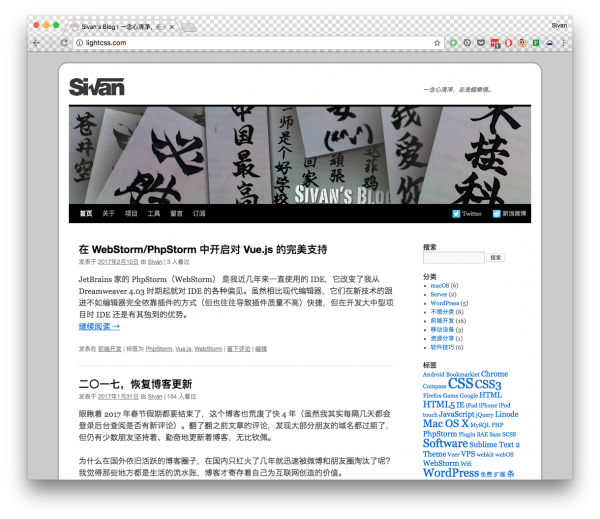Open the 关于 navigation menu item

tap(108, 214)
